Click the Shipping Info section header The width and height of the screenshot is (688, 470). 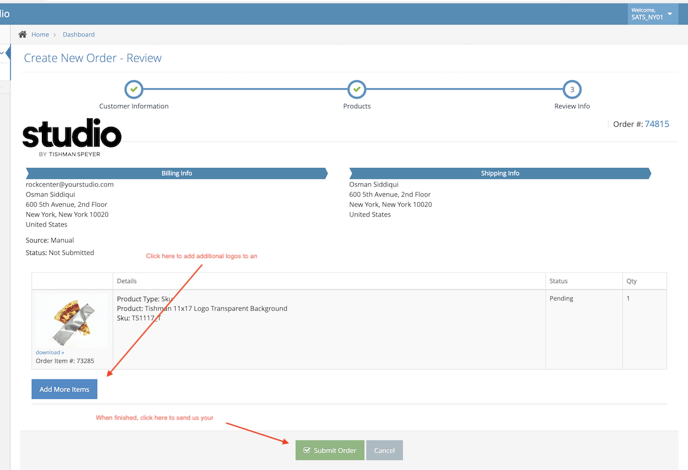(500, 173)
